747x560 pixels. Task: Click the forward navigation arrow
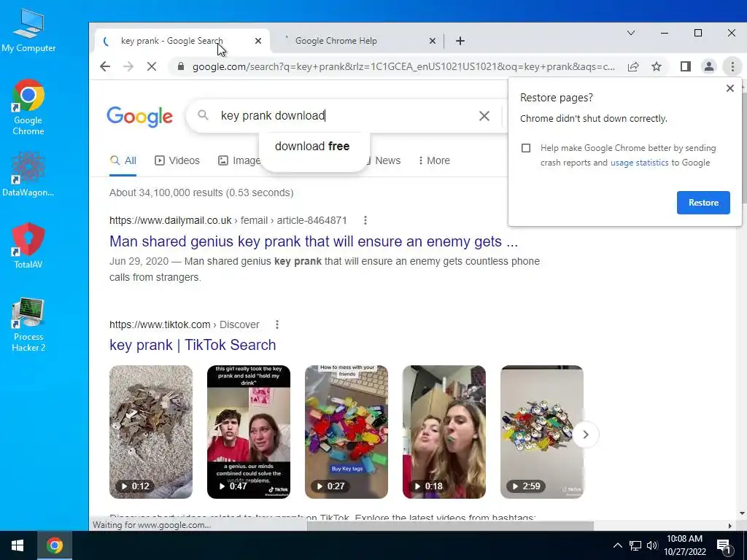coord(128,66)
